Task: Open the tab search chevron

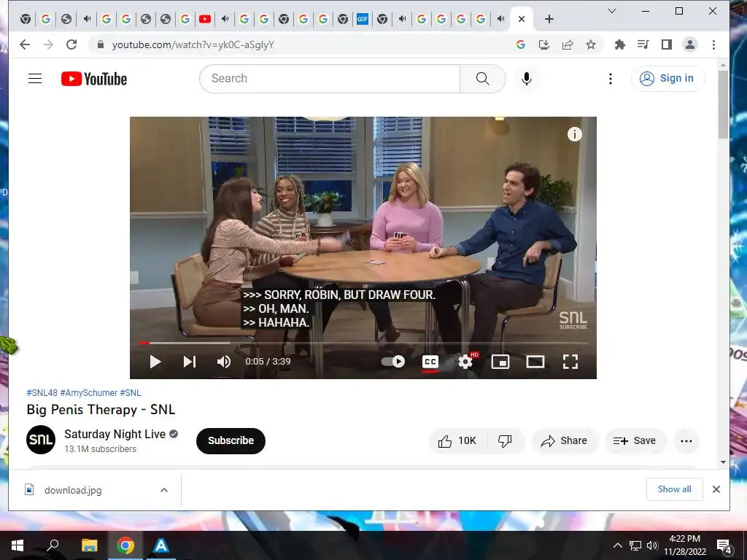Action: pyautogui.click(x=612, y=11)
